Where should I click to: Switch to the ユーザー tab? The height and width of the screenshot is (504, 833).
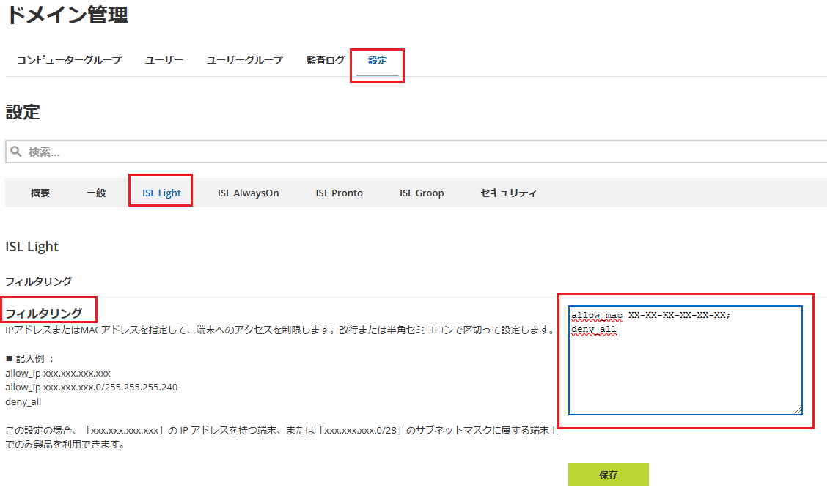point(164,61)
